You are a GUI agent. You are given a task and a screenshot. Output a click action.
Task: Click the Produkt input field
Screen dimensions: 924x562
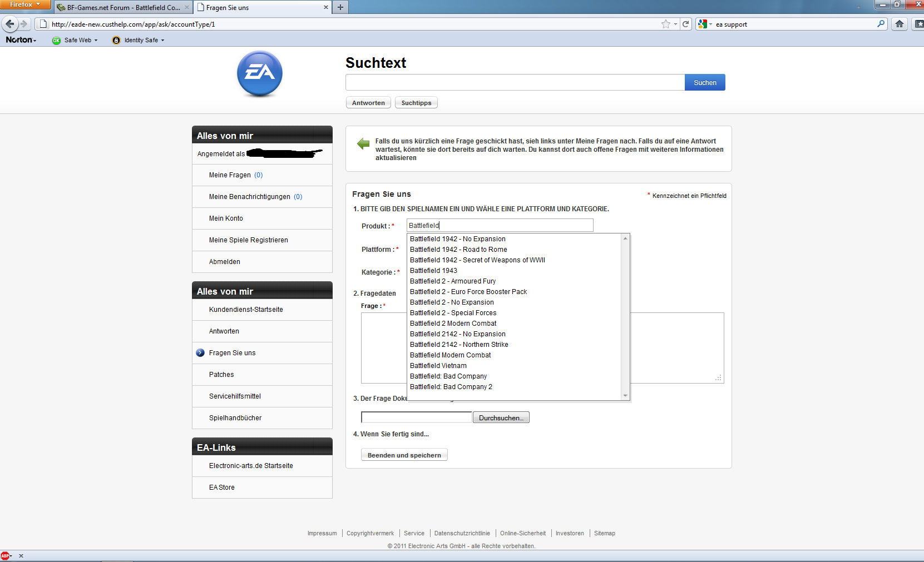[x=500, y=225]
